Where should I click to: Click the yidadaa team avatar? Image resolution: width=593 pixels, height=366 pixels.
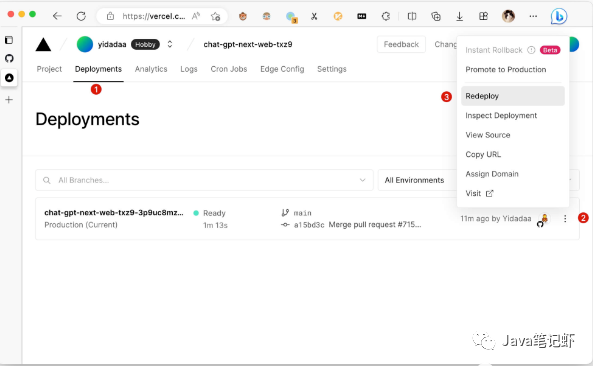[x=85, y=44]
